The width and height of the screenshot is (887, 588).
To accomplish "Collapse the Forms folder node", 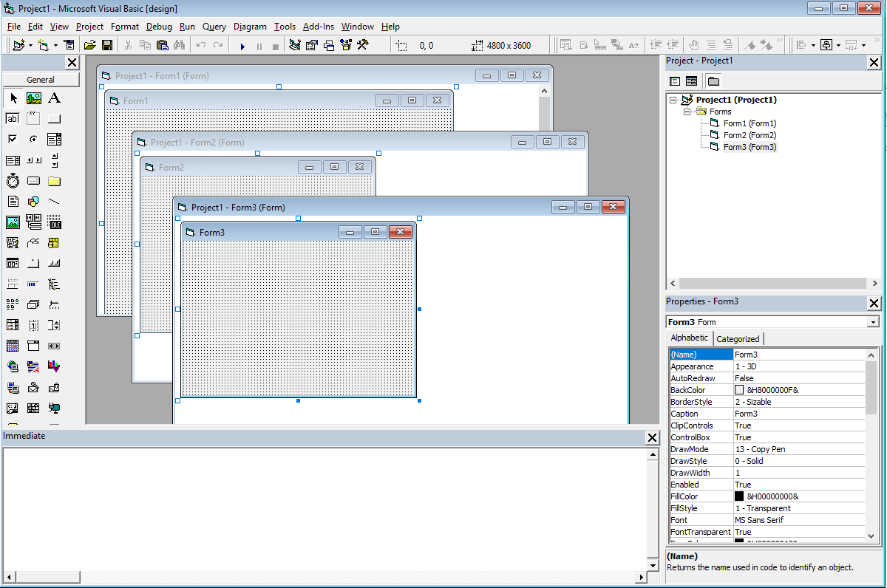I will 687,112.
